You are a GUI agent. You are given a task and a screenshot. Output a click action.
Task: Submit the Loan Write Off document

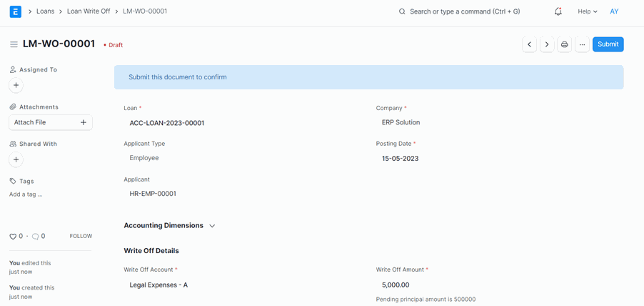(608, 44)
